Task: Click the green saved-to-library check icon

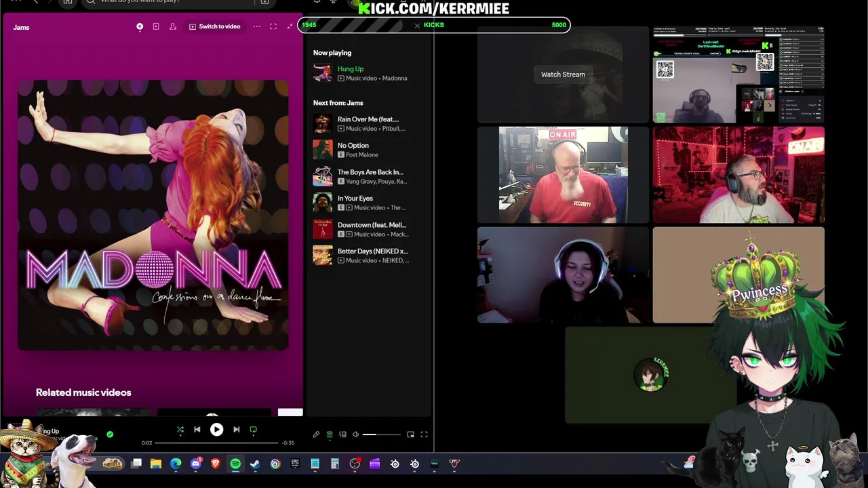Action: pyautogui.click(x=110, y=434)
